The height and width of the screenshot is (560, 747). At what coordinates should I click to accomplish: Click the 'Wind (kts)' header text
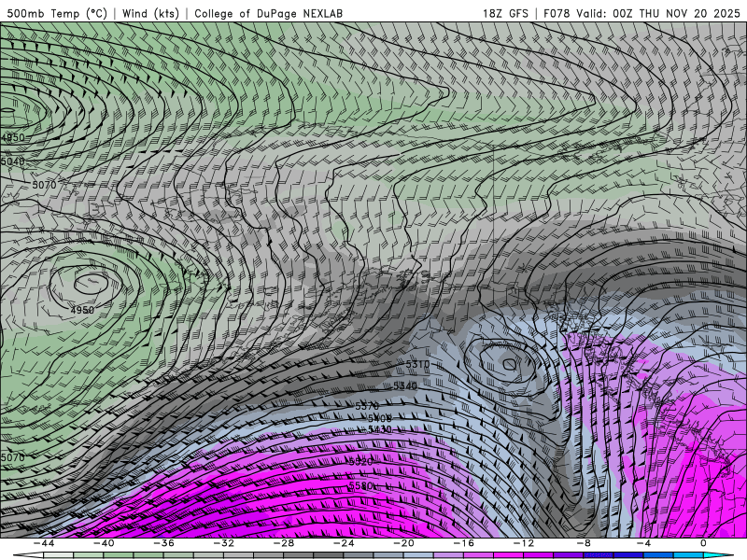(150, 13)
